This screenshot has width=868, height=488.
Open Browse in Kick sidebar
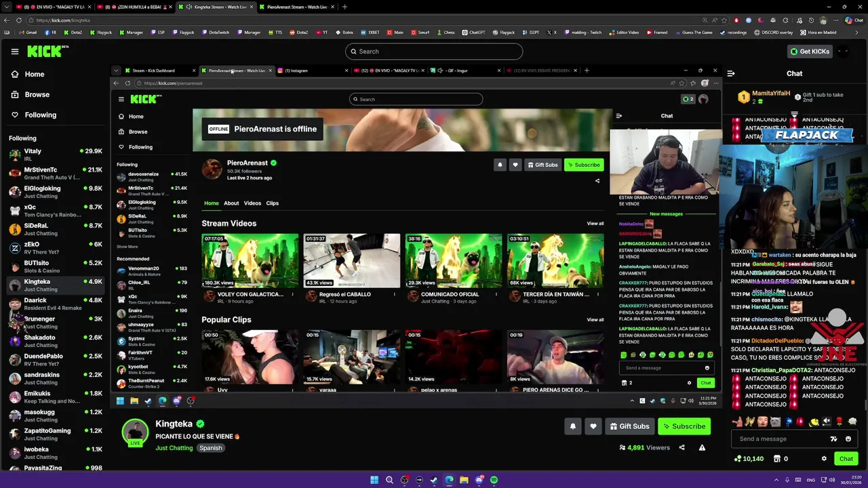(37, 95)
